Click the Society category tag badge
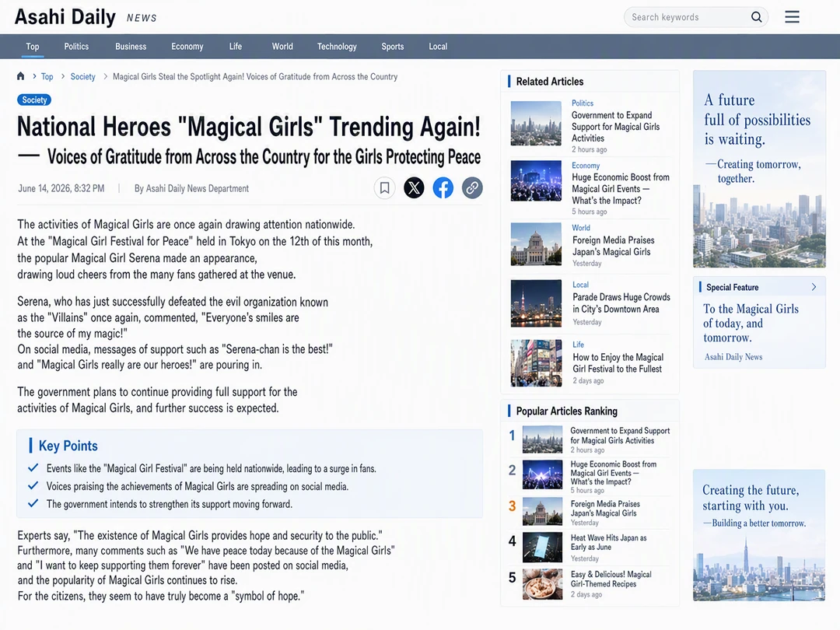 point(34,100)
